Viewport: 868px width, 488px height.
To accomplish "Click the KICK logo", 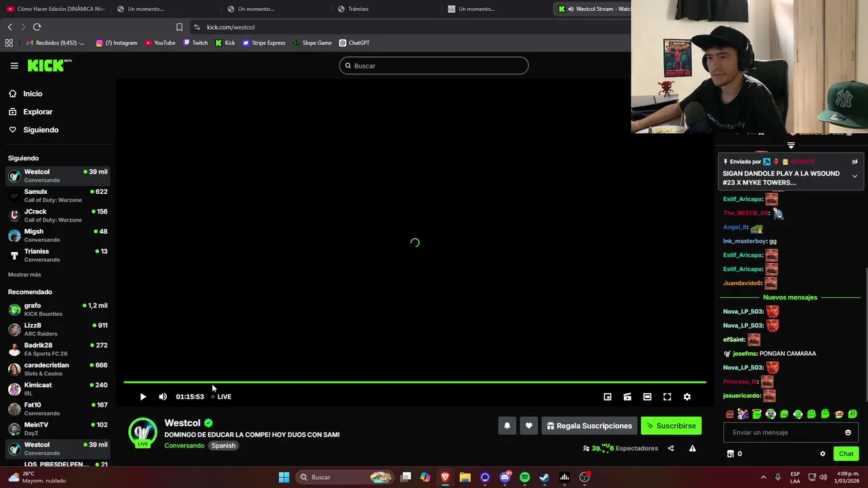I will 50,65.
